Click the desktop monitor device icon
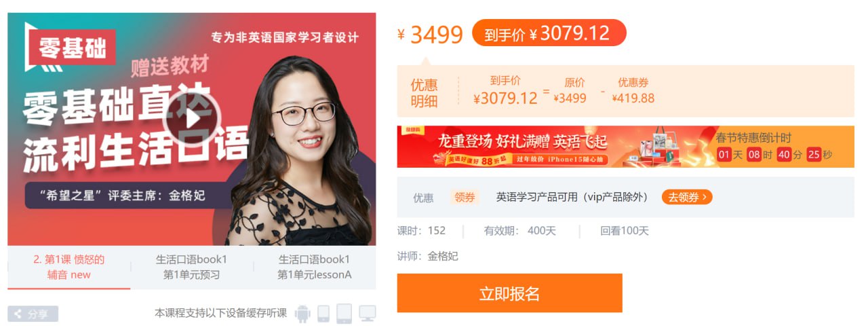868x332 pixels. click(x=368, y=314)
